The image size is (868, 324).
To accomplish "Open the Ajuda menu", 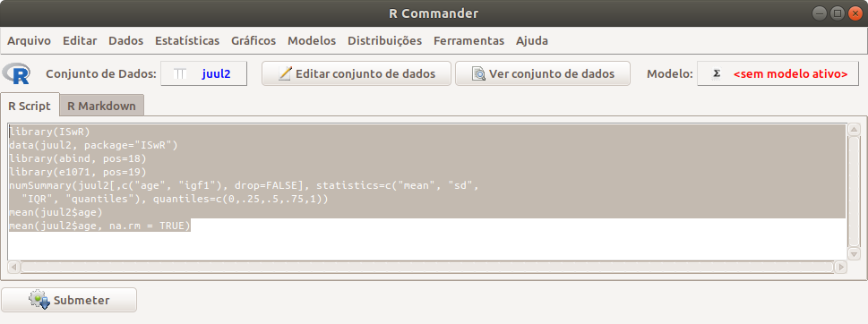I will [532, 41].
